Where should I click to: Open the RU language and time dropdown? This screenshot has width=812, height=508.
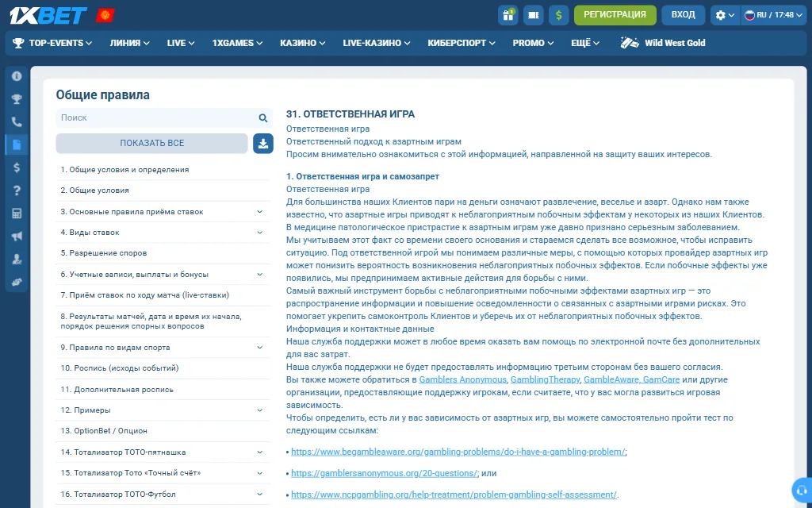774,15
